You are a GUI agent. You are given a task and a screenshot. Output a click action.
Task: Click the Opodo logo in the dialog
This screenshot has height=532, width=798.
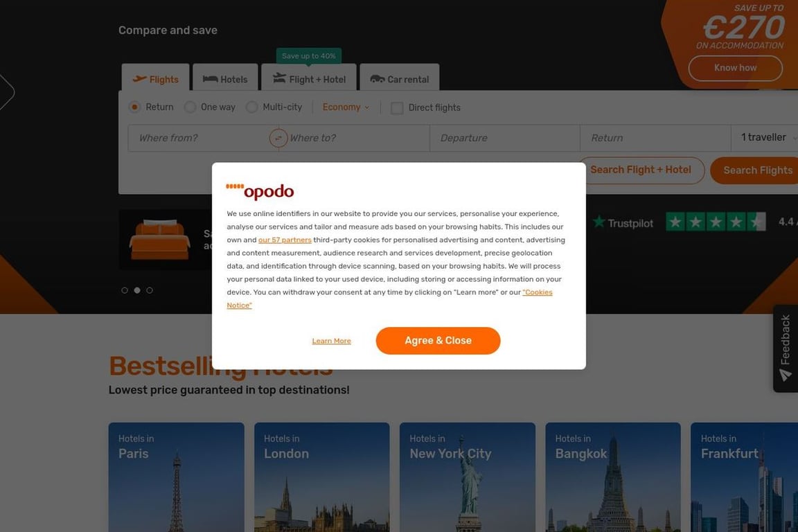[260, 191]
